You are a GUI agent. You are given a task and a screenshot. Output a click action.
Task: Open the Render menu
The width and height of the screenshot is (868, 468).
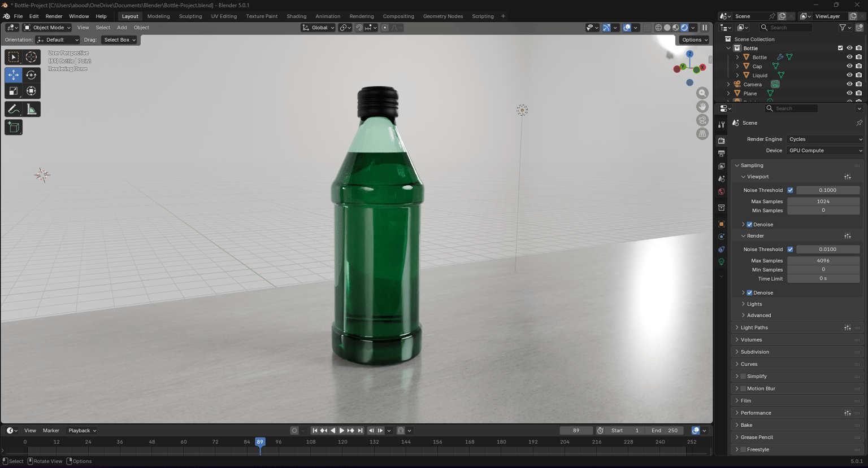[x=54, y=16]
